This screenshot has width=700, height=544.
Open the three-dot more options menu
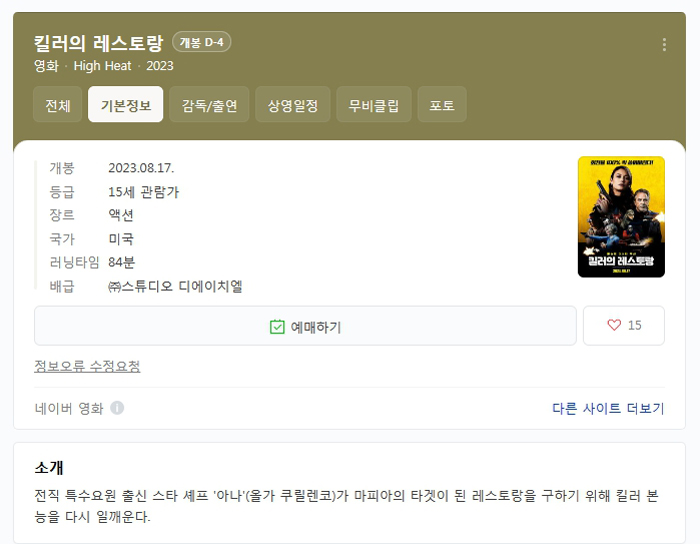[x=664, y=45]
